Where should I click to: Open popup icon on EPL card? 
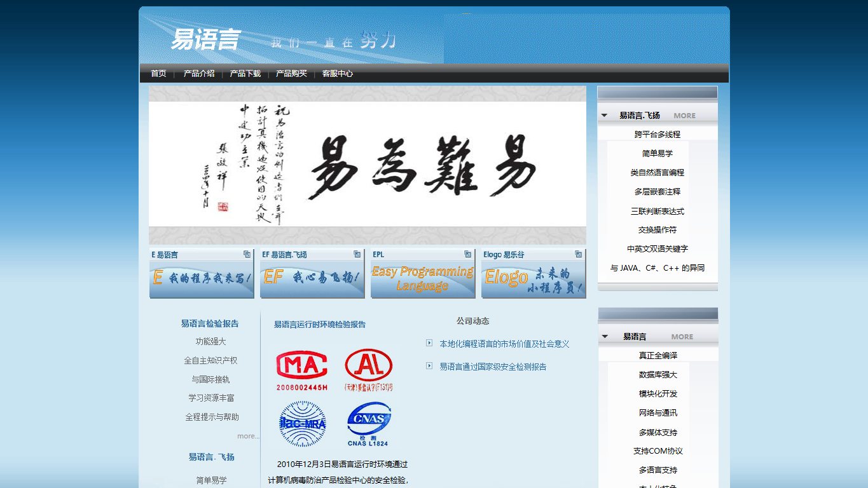click(468, 254)
